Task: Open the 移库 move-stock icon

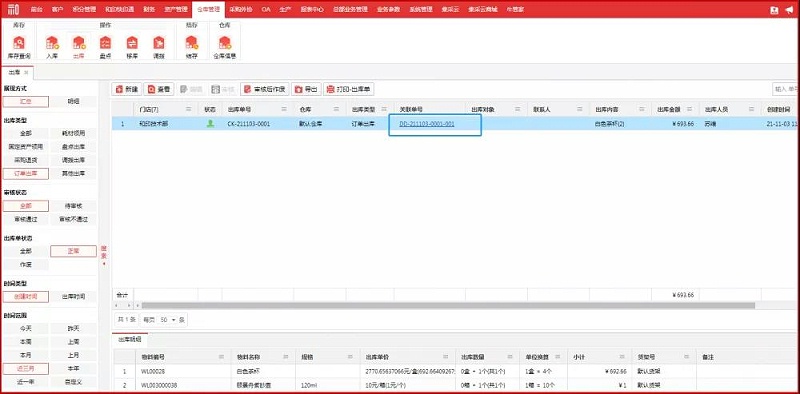Action: click(x=132, y=47)
